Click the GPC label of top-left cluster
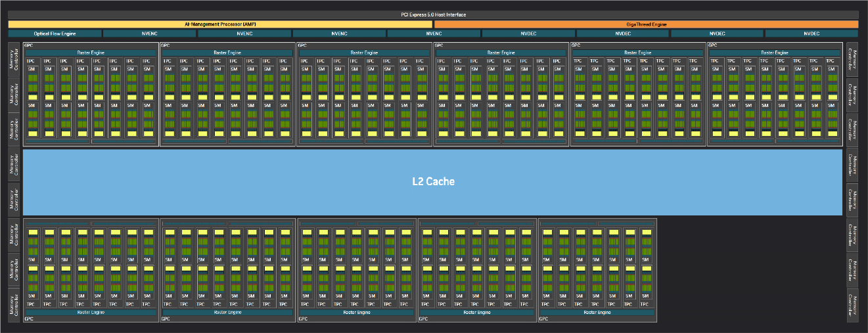The image size is (868, 333). (x=28, y=45)
